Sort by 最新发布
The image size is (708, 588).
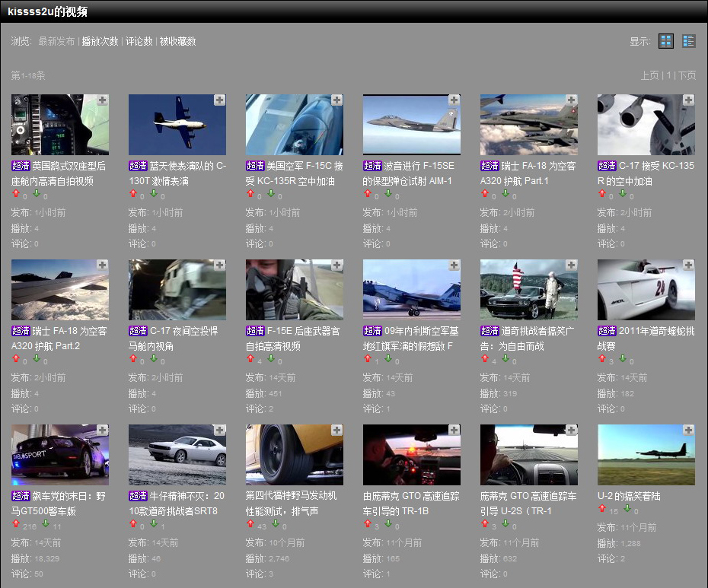pos(56,41)
